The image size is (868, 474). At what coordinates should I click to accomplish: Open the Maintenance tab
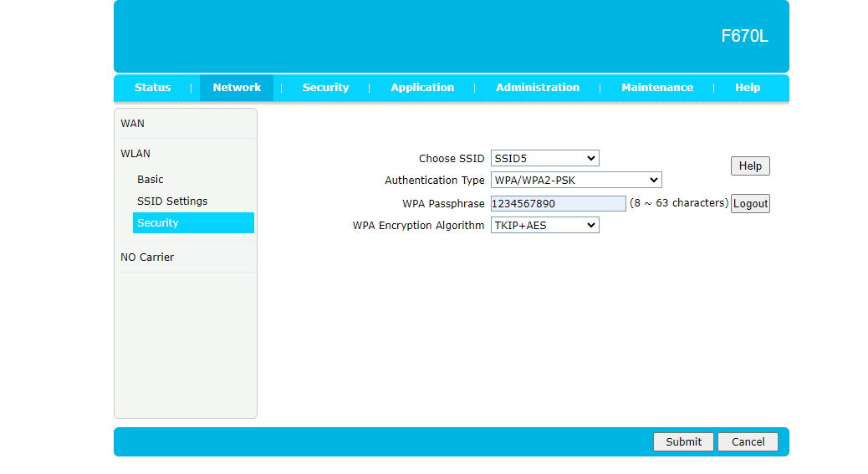pyautogui.click(x=656, y=88)
